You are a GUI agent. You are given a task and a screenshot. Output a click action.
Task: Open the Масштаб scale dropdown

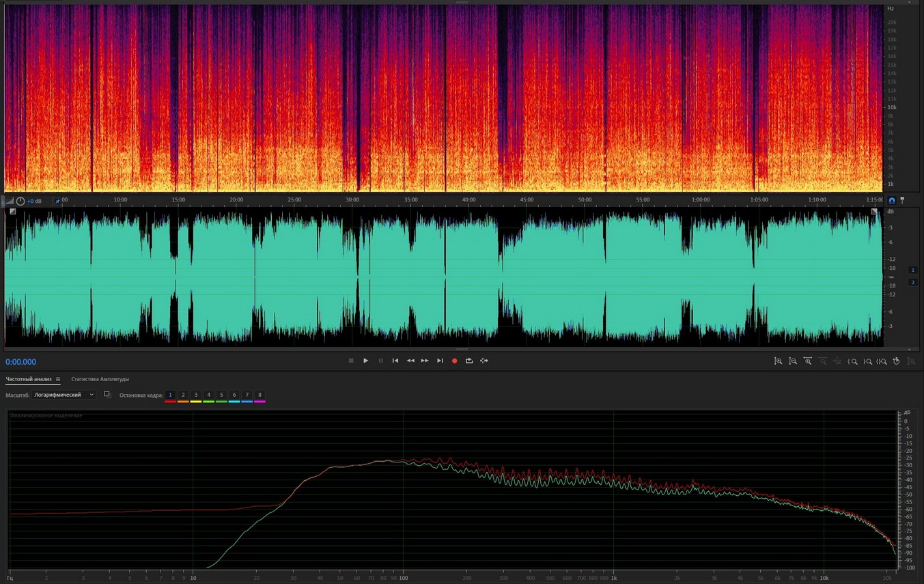click(64, 395)
